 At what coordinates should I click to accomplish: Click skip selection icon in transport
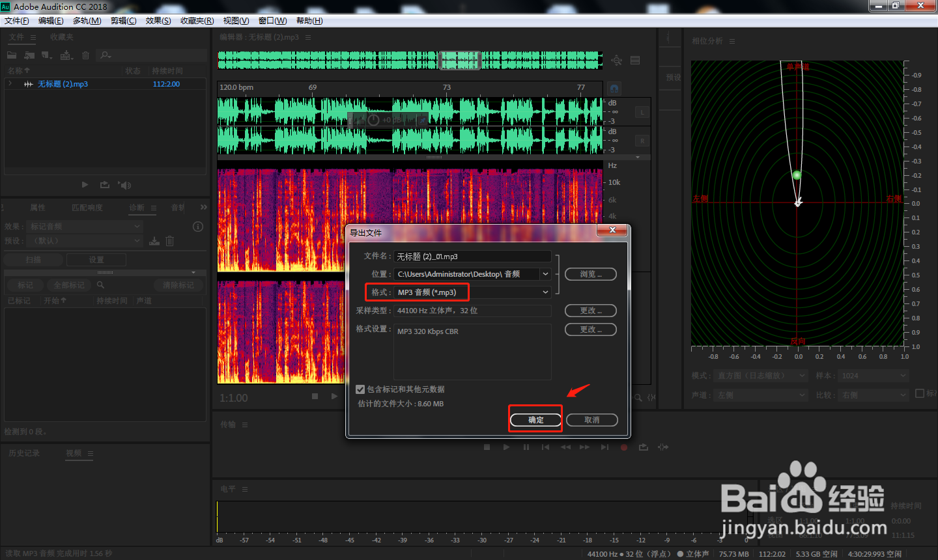point(663,447)
